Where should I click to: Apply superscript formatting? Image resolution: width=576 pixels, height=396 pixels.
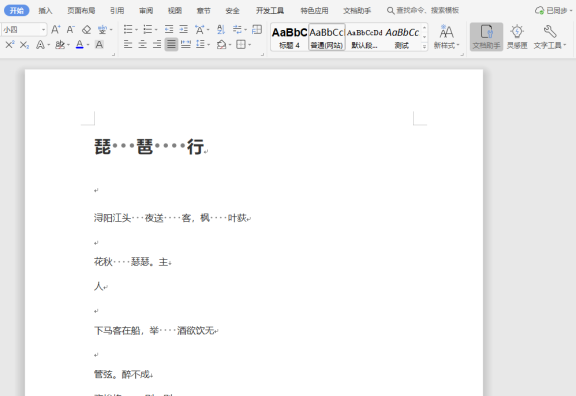click(x=10, y=45)
